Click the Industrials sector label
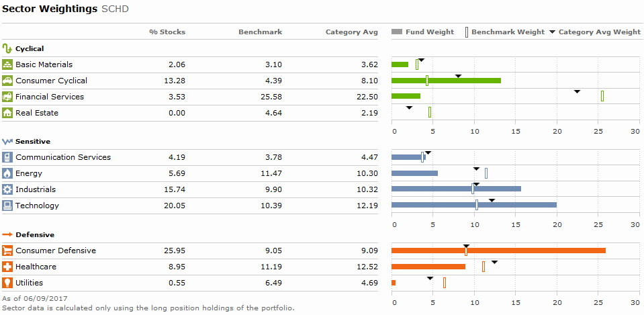Screen dimensions: 644x315 pyautogui.click(x=36, y=190)
